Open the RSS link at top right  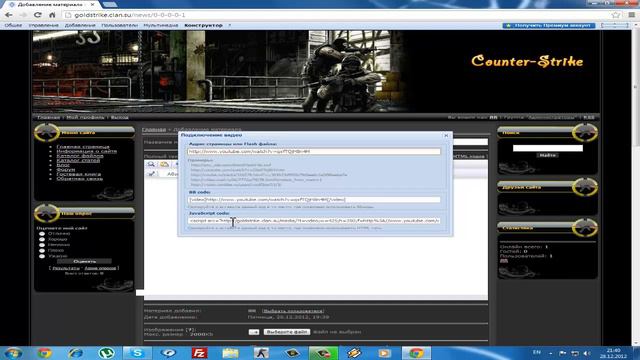pos(589,118)
